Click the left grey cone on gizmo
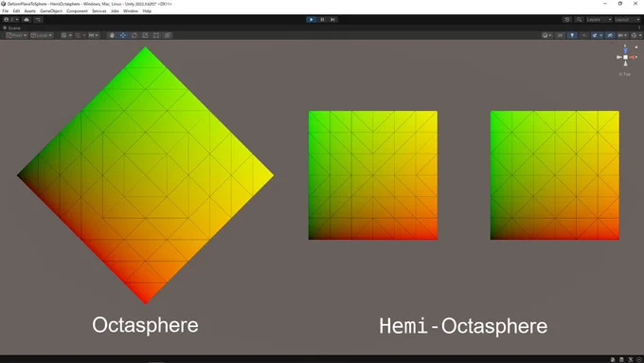 coord(619,57)
